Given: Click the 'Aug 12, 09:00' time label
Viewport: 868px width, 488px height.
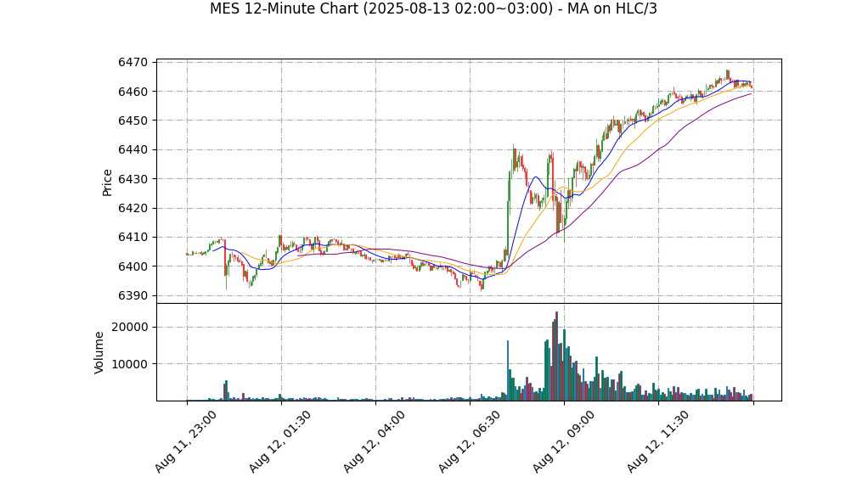Looking at the screenshot, I should click(x=563, y=441).
